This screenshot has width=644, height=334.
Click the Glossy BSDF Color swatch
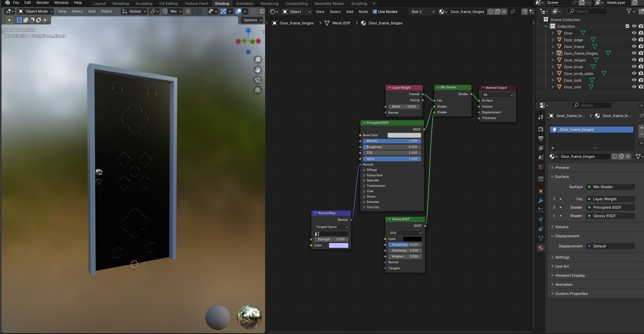click(412, 239)
